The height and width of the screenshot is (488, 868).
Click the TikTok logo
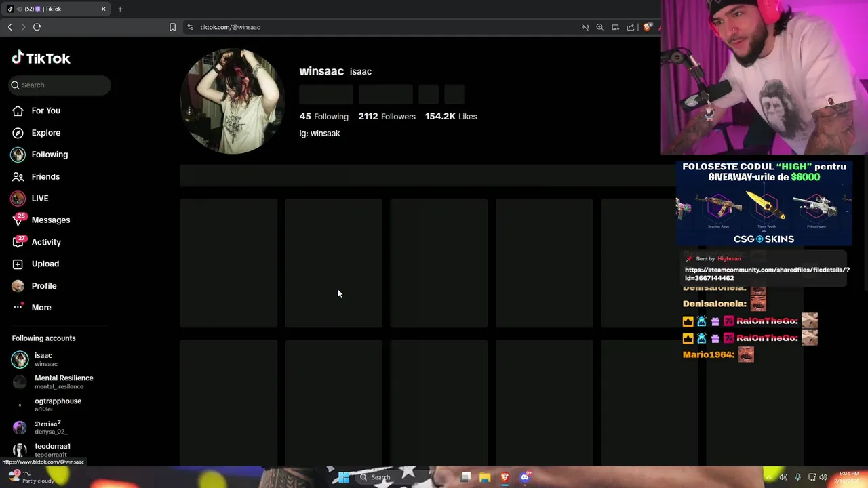coord(41,58)
